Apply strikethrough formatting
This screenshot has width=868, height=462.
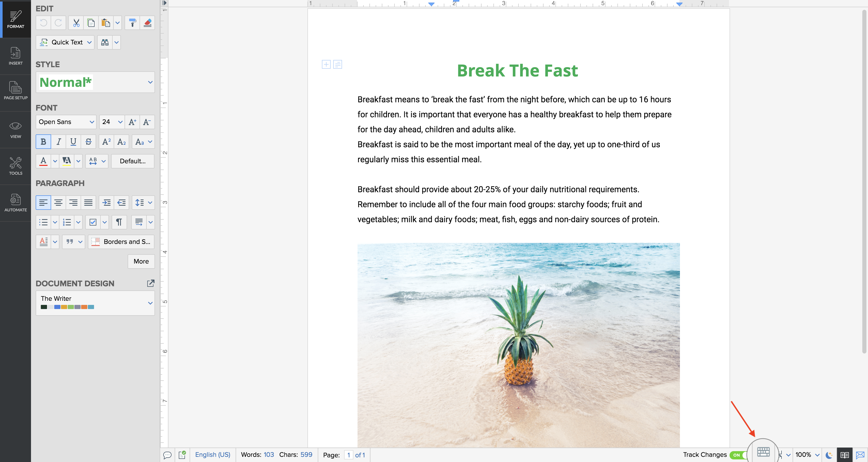[88, 142]
